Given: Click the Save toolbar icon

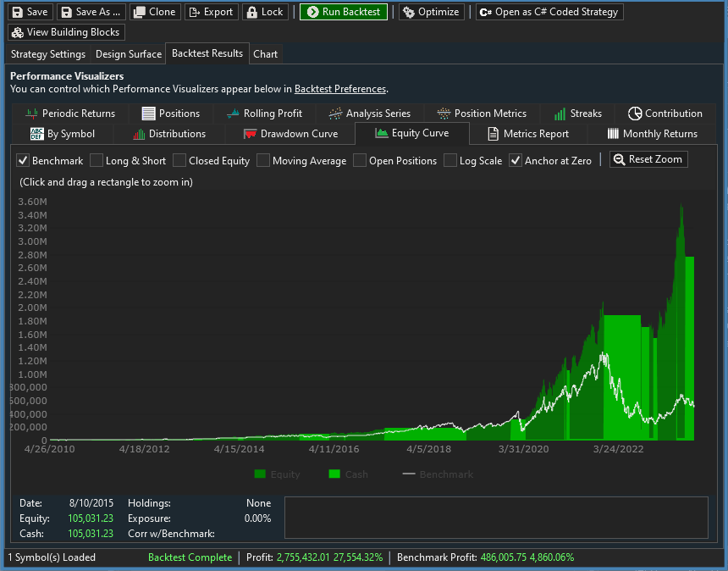Looking at the screenshot, I should pos(18,12).
